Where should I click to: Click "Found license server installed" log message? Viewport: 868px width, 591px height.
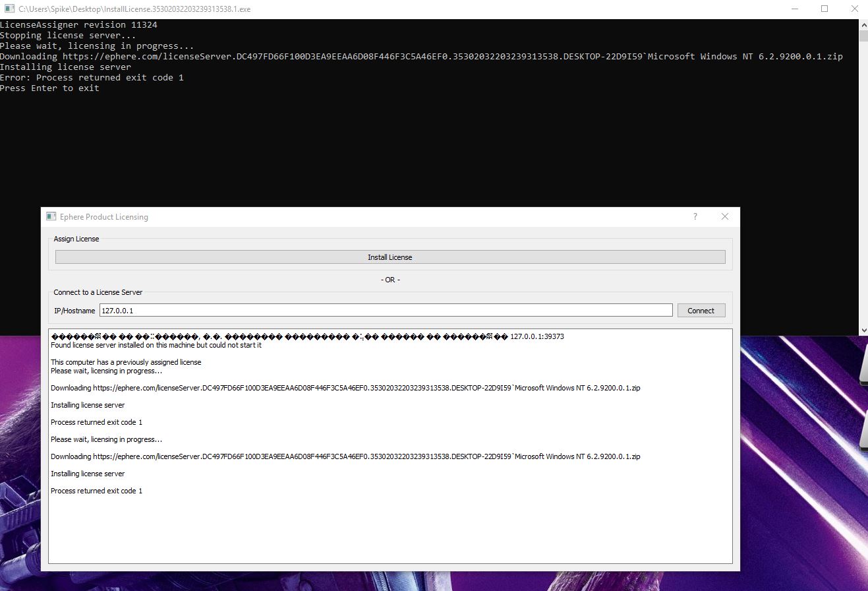coord(156,345)
